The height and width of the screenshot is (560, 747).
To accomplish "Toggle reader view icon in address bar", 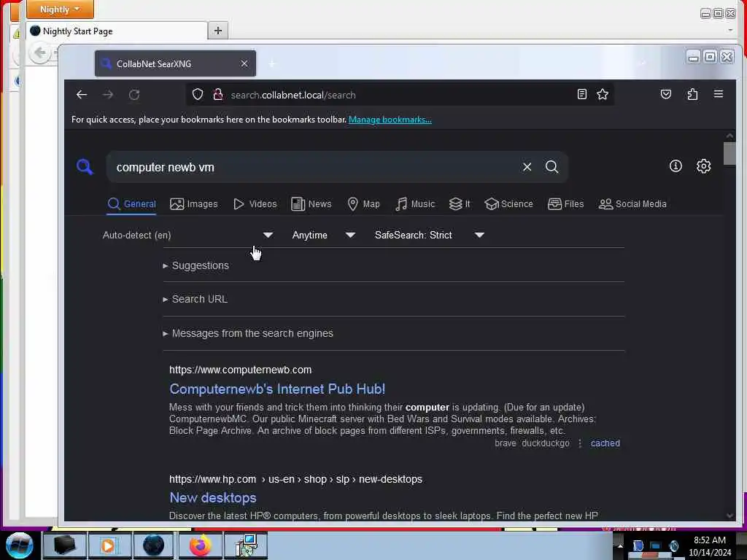I will pyautogui.click(x=581, y=94).
